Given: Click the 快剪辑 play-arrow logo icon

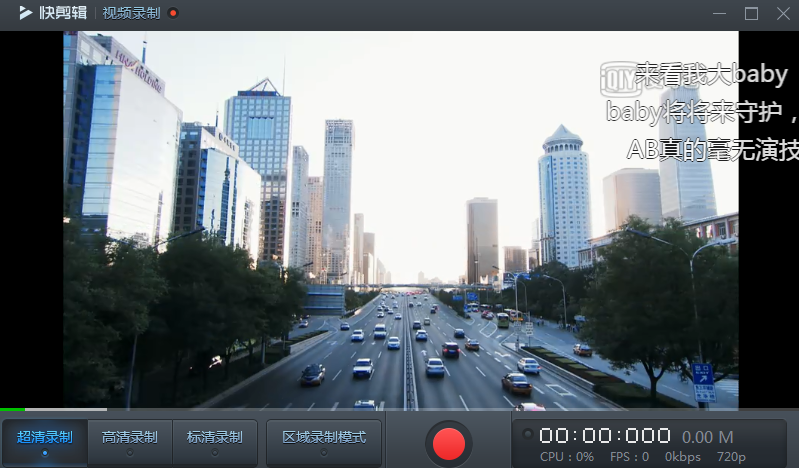Looking at the screenshot, I should pyautogui.click(x=26, y=13).
